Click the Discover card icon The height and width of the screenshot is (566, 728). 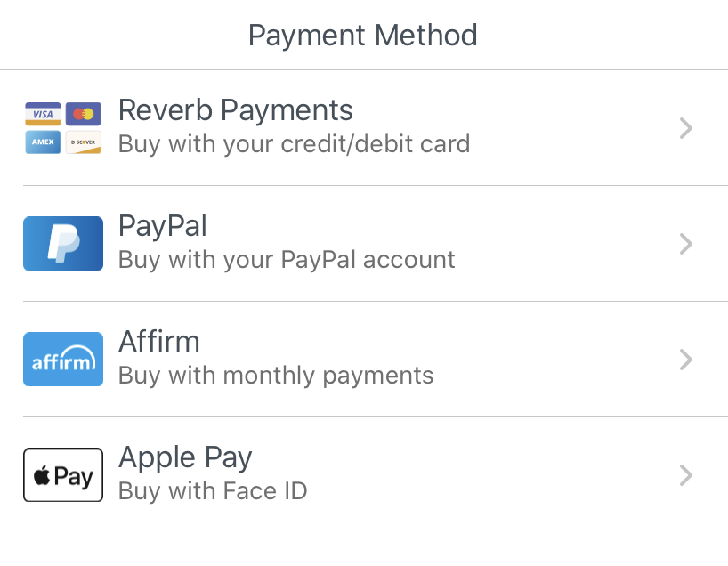[x=84, y=142]
